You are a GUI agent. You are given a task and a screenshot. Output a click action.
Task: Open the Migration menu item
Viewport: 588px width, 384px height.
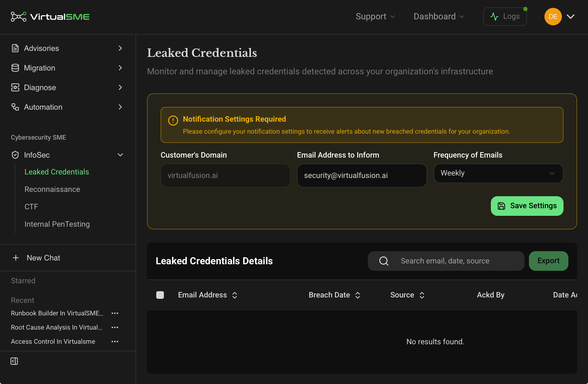pyautogui.click(x=68, y=68)
